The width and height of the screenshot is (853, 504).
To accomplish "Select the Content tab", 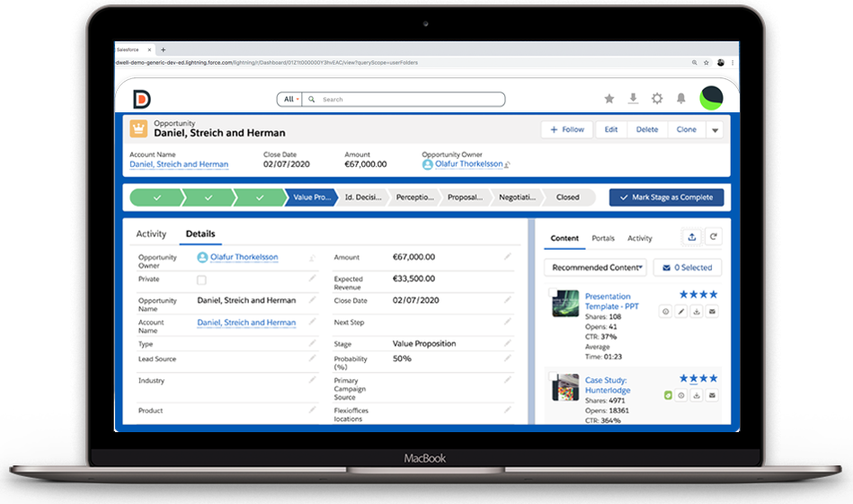I will click(564, 238).
